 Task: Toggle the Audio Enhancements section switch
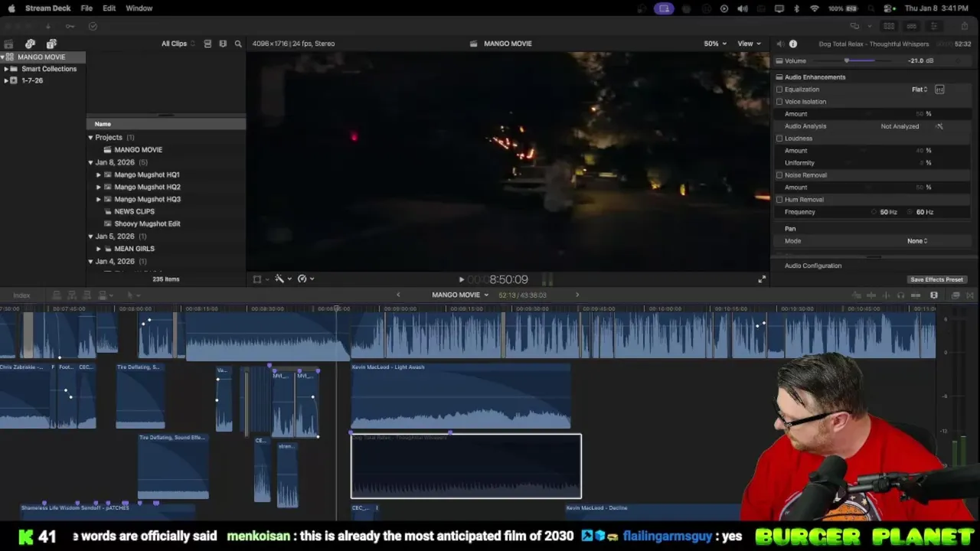[x=779, y=77]
